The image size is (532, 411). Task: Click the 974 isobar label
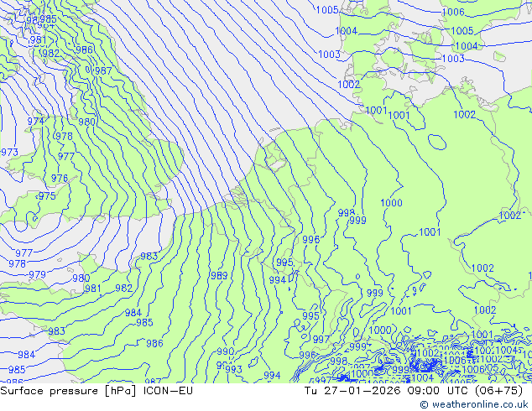point(35,122)
